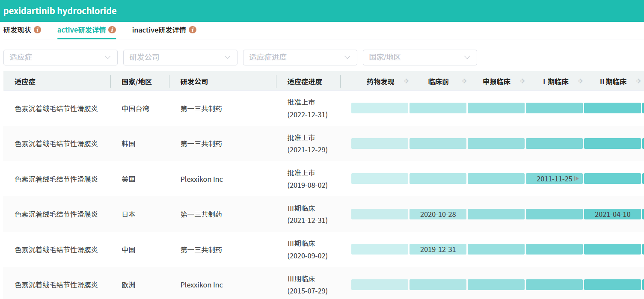Click arrow icon after 临床前 header
Screen dimensions: 644x299
(x=464, y=81)
